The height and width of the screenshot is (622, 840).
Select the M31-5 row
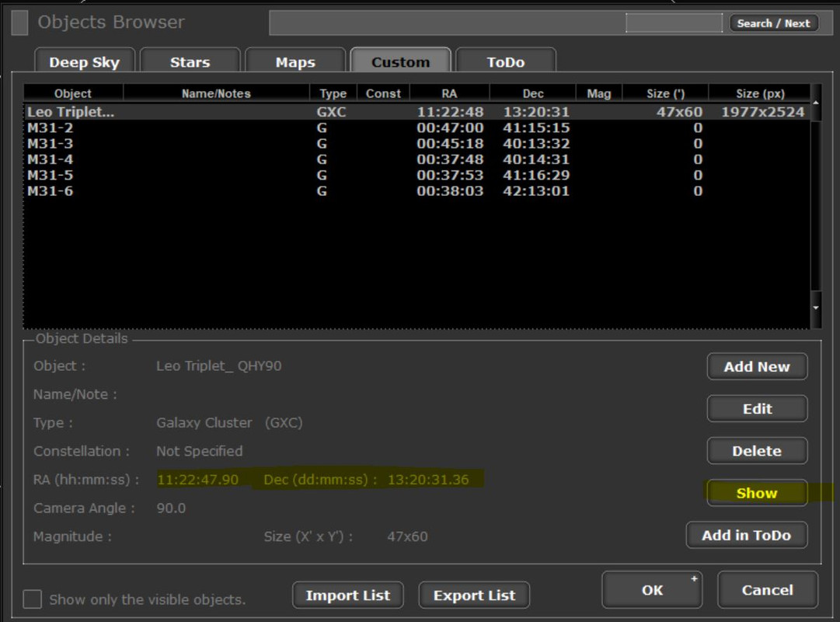point(417,175)
